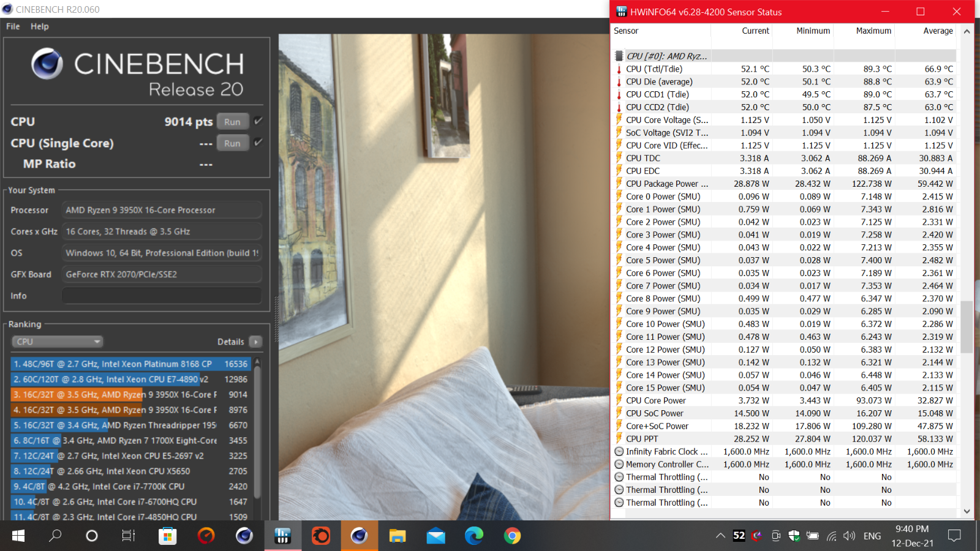Image resolution: width=980 pixels, height=551 pixels.
Task: Open Task View on the taskbar
Action: (129, 536)
